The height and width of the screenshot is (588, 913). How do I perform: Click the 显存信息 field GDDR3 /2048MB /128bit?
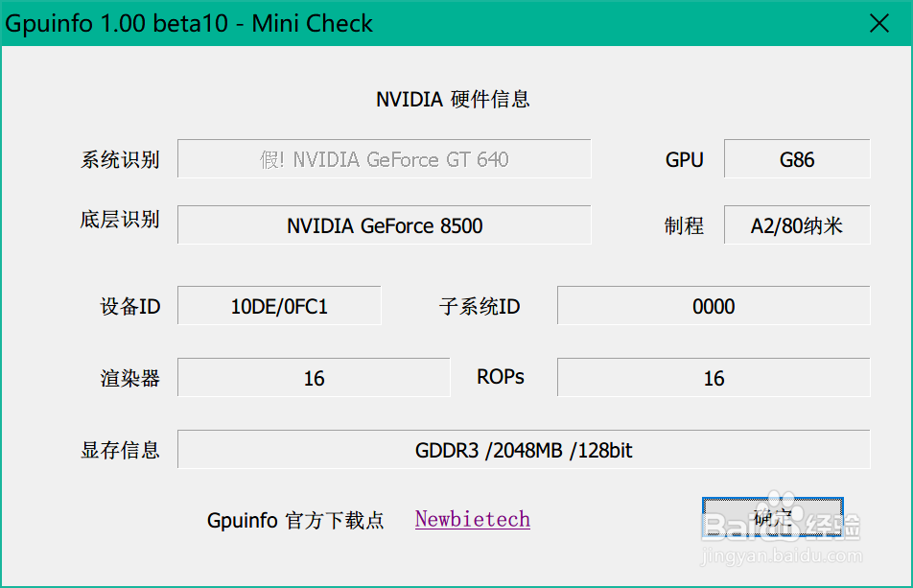point(524,450)
